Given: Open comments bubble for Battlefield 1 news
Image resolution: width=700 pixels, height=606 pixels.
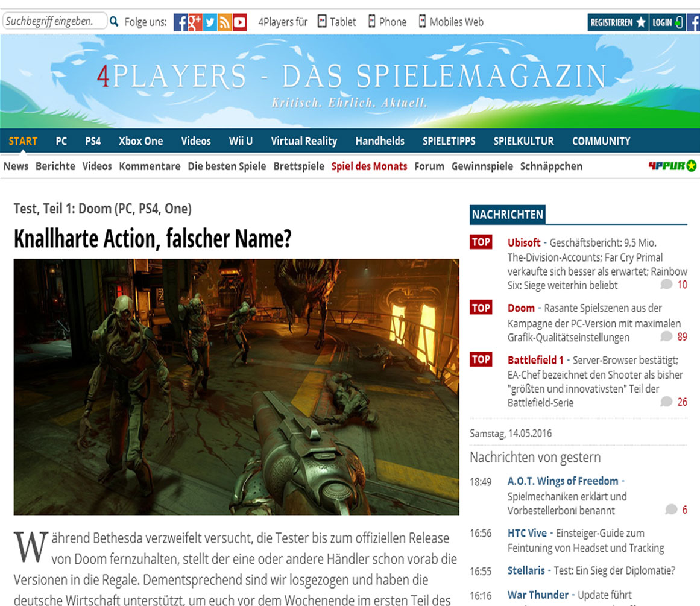Looking at the screenshot, I should 666,402.
